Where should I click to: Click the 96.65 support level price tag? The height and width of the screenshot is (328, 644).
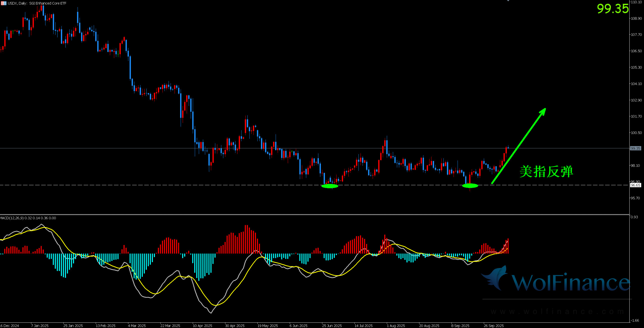(x=635, y=185)
